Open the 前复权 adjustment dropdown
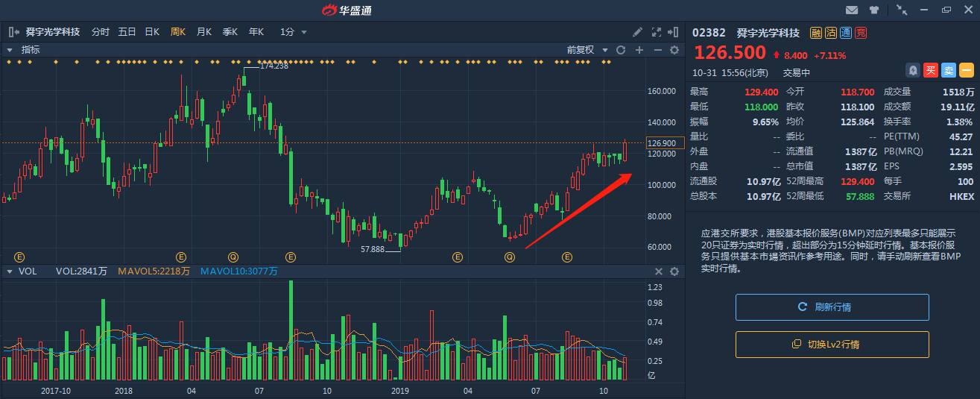Viewport: 980px width, 399px height. 585,50
